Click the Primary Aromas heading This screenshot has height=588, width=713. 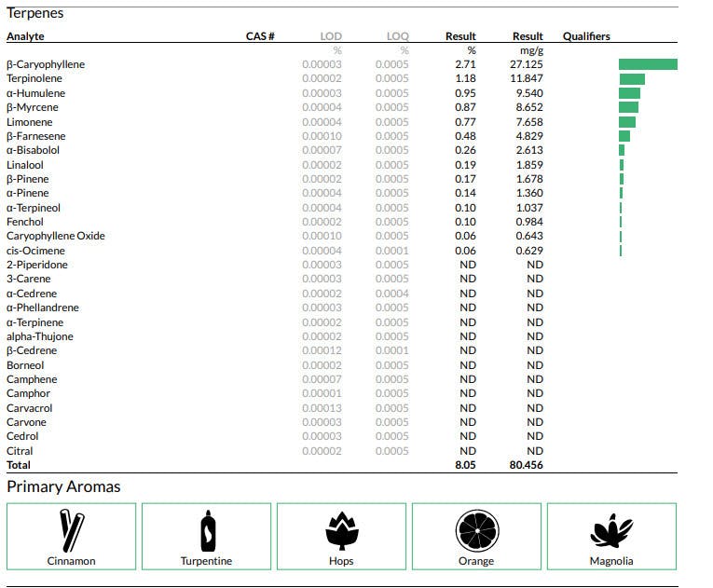63,486
